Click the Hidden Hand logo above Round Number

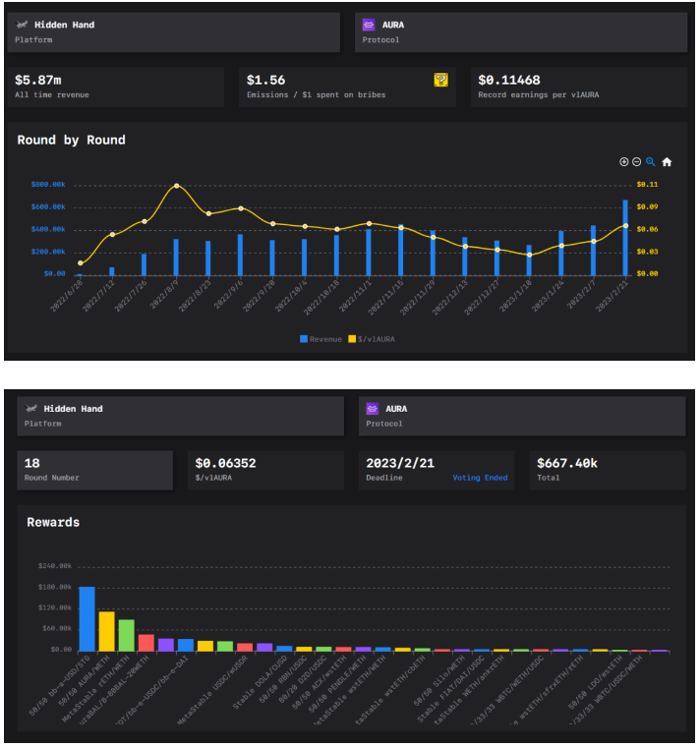[x=31, y=408]
